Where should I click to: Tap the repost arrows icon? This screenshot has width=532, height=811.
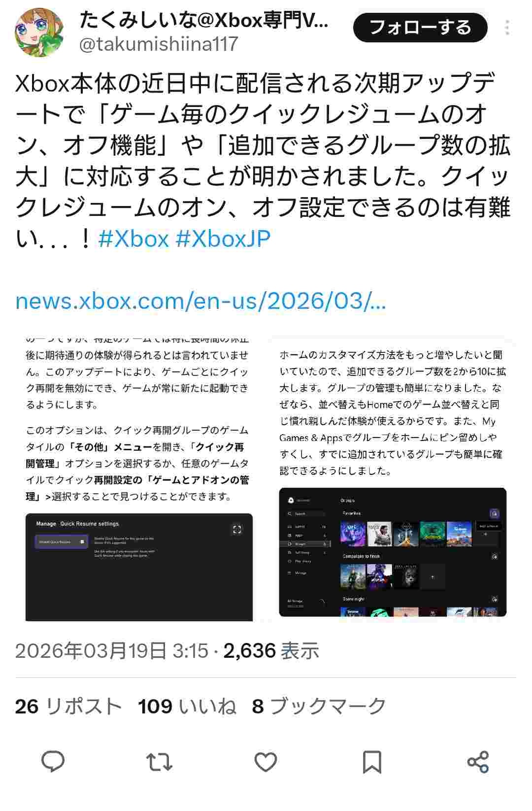coord(160,762)
